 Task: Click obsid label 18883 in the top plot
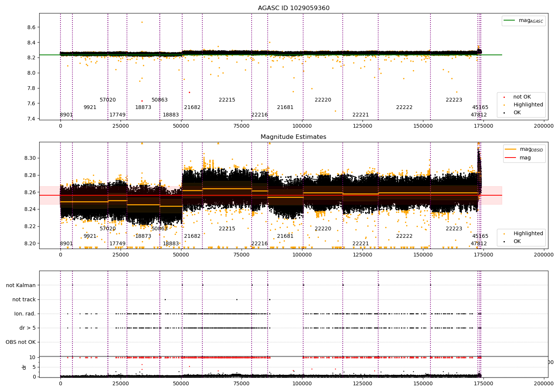pyautogui.click(x=171, y=115)
